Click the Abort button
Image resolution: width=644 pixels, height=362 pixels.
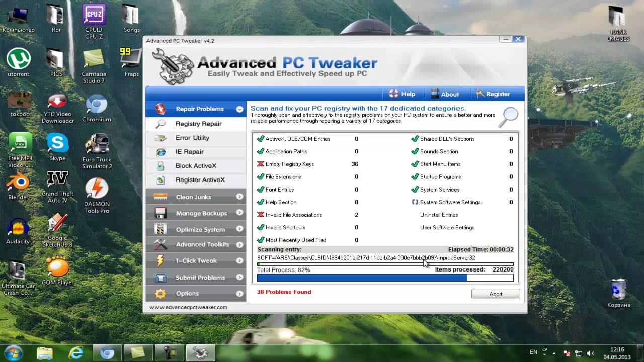click(x=496, y=294)
